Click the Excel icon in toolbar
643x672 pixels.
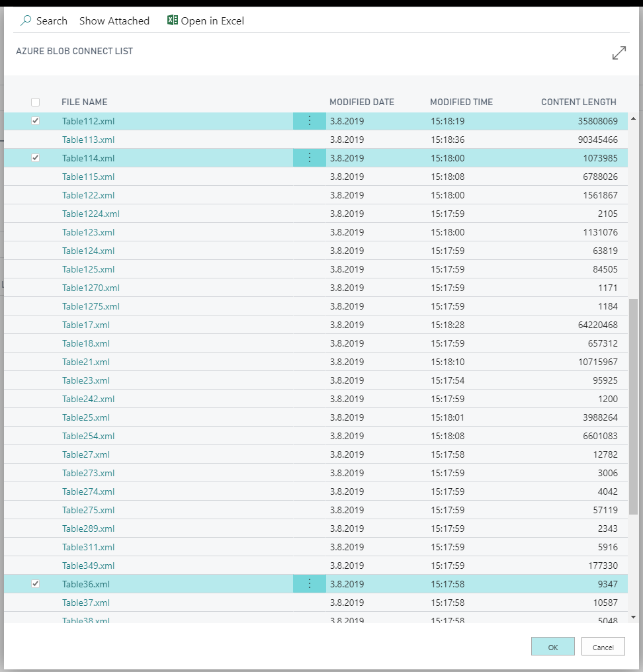[x=172, y=21]
